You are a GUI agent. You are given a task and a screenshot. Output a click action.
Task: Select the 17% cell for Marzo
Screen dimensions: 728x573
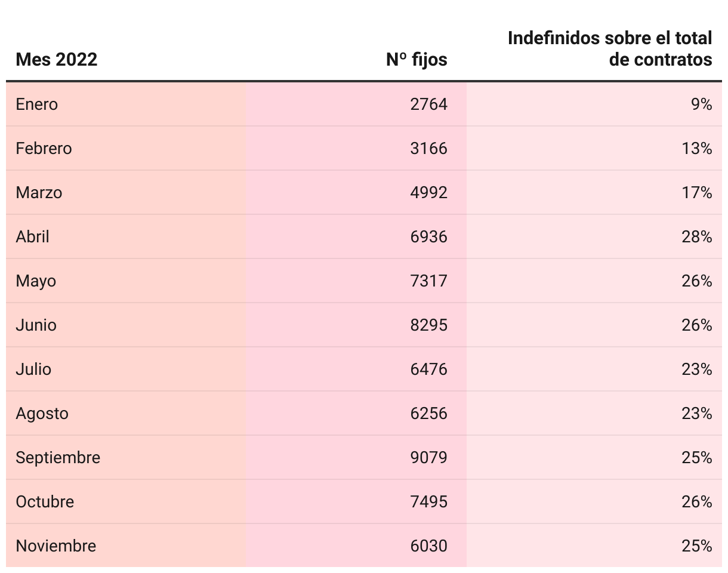(697, 193)
